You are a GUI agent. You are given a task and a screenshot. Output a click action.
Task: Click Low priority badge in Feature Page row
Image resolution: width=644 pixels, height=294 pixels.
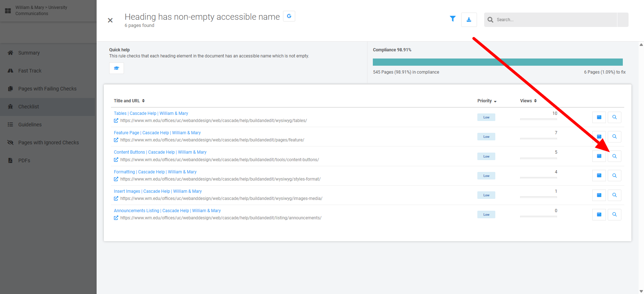[486, 137]
